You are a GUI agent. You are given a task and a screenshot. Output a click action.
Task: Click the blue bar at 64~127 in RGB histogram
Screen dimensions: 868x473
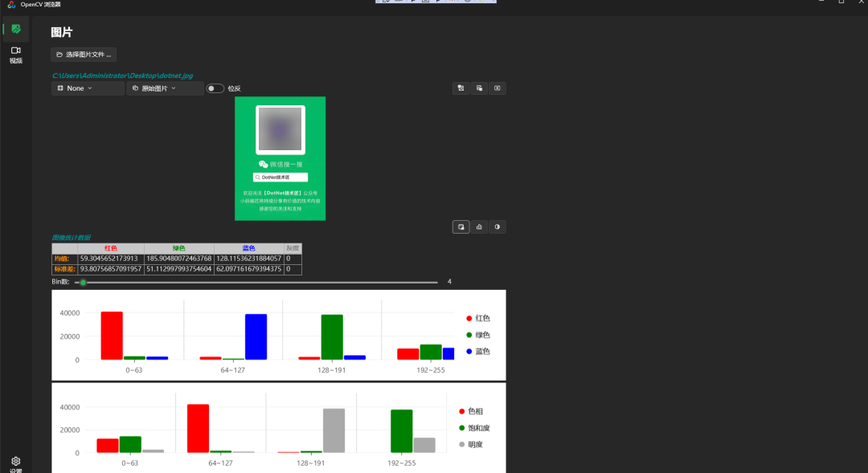pyautogui.click(x=256, y=337)
